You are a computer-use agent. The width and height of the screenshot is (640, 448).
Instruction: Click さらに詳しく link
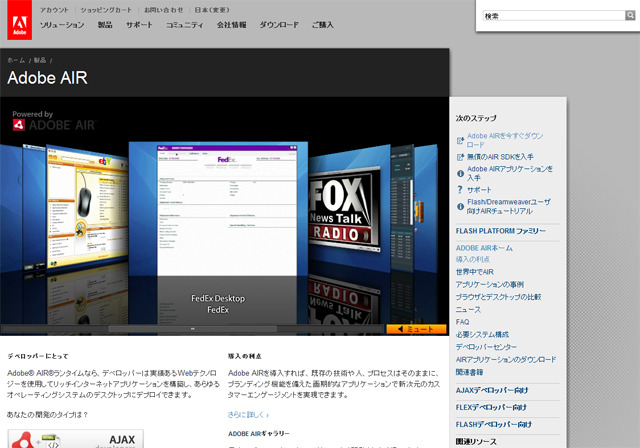248,415
